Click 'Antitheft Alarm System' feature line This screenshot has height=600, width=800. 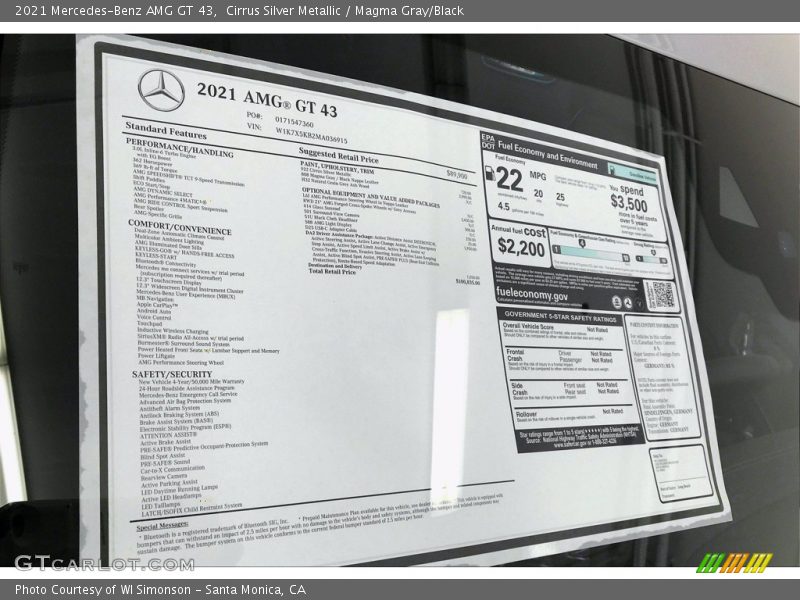point(170,408)
